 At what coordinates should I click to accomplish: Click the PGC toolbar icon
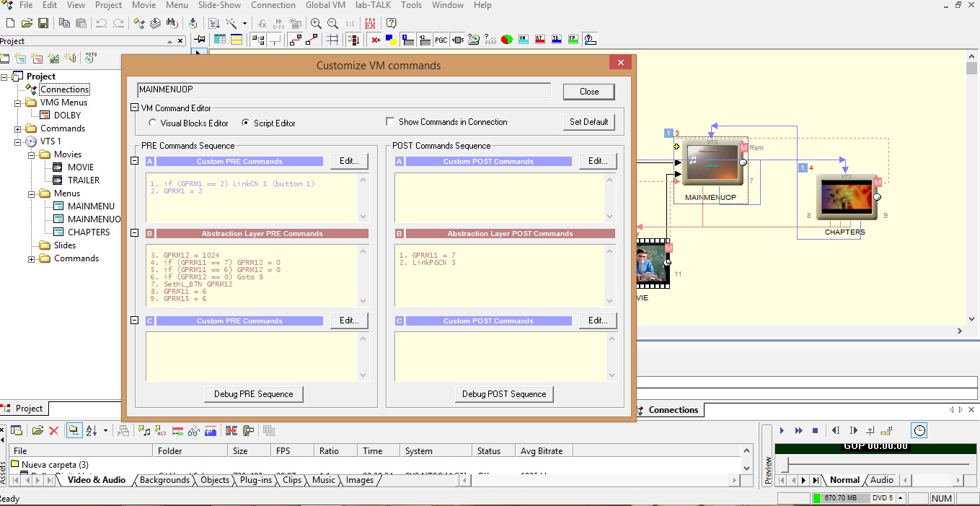point(441,40)
